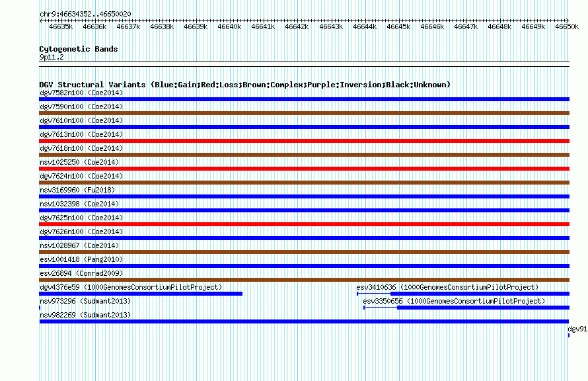The height and width of the screenshot is (381, 588).
Task: Click the dgv7624n100 (Coe2014) label
Action: coord(81,176)
